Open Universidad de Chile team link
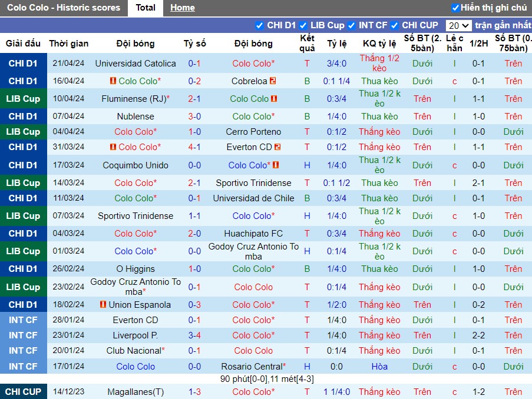This screenshot has height=399, width=532. (253, 198)
